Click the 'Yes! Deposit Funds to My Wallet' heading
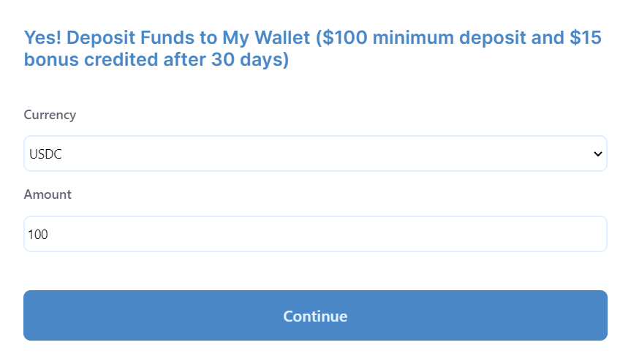Viewport: 631px width, 364px height. [x=167, y=38]
